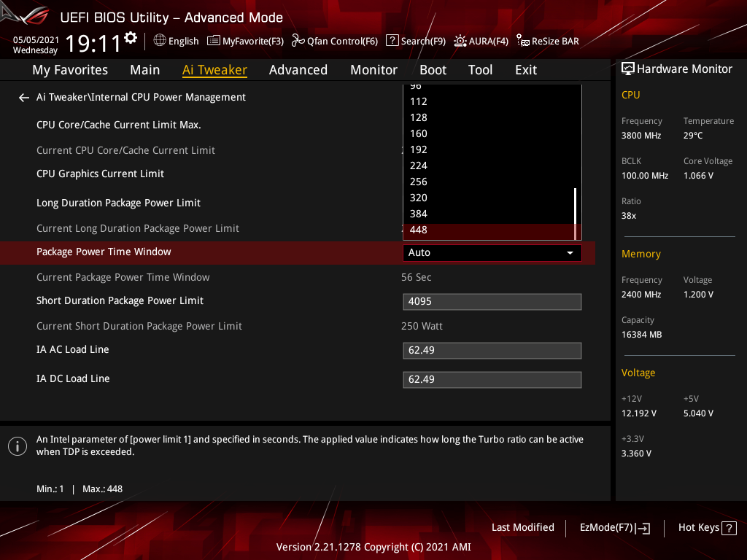Click the 250 Watt current limit value
Screen dimensions: 747x560
422,326
